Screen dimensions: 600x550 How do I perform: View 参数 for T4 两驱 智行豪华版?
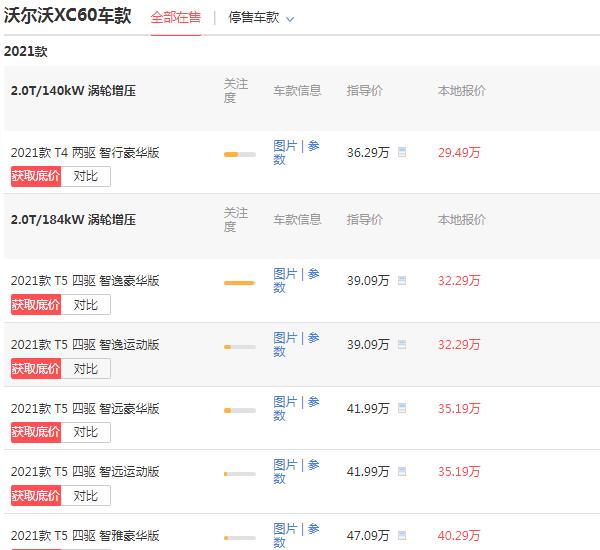(296, 152)
